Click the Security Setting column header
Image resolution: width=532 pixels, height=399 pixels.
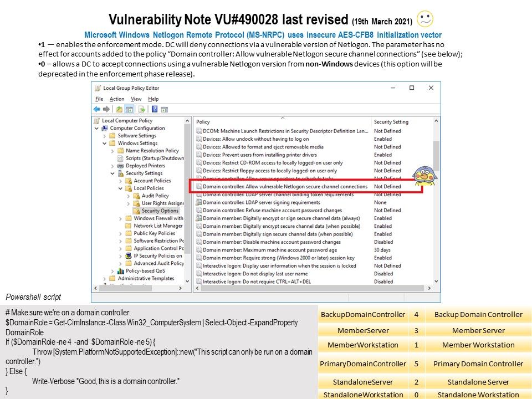[391, 122]
